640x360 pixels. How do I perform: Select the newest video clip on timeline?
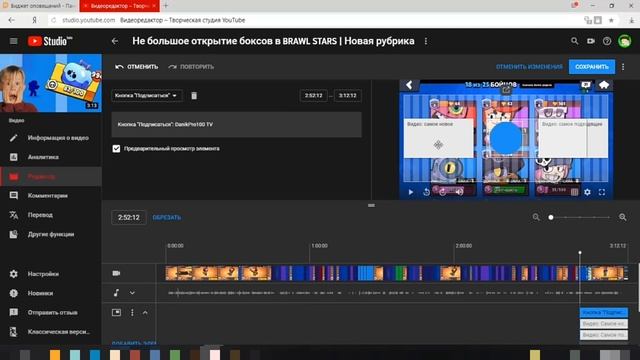click(x=604, y=324)
